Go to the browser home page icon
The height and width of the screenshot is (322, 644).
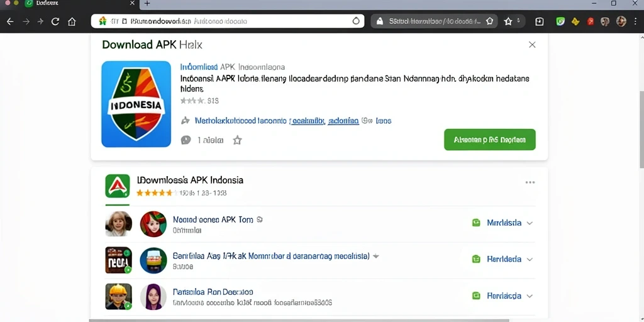click(72, 21)
